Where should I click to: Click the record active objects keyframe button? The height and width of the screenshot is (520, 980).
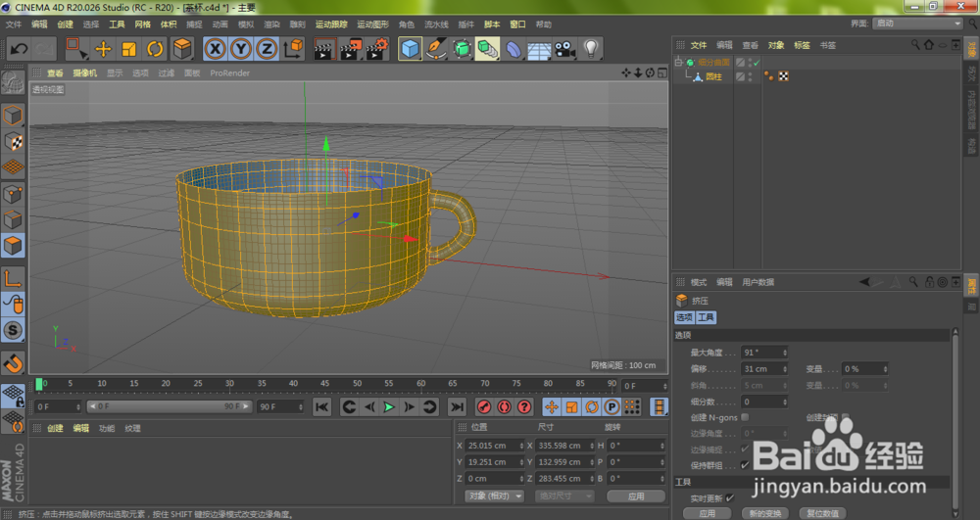[x=483, y=406]
